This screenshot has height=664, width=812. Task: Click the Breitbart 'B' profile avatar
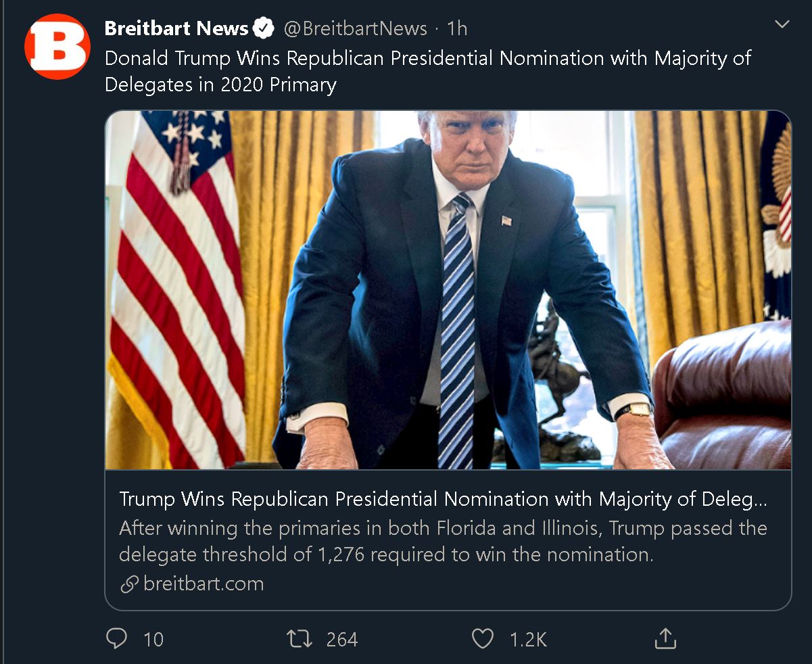pyautogui.click(x=57, y=47)
